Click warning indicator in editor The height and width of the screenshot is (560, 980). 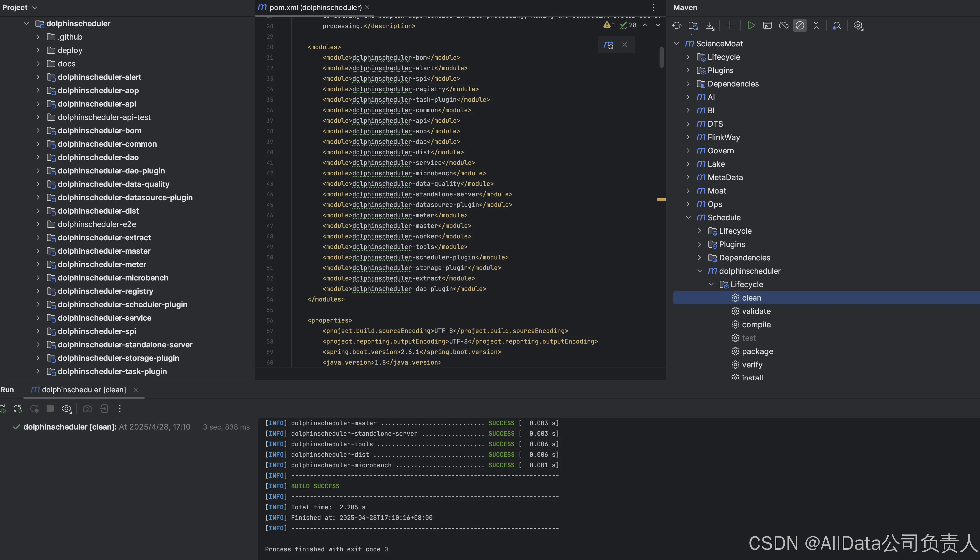(x=609, y=25)
